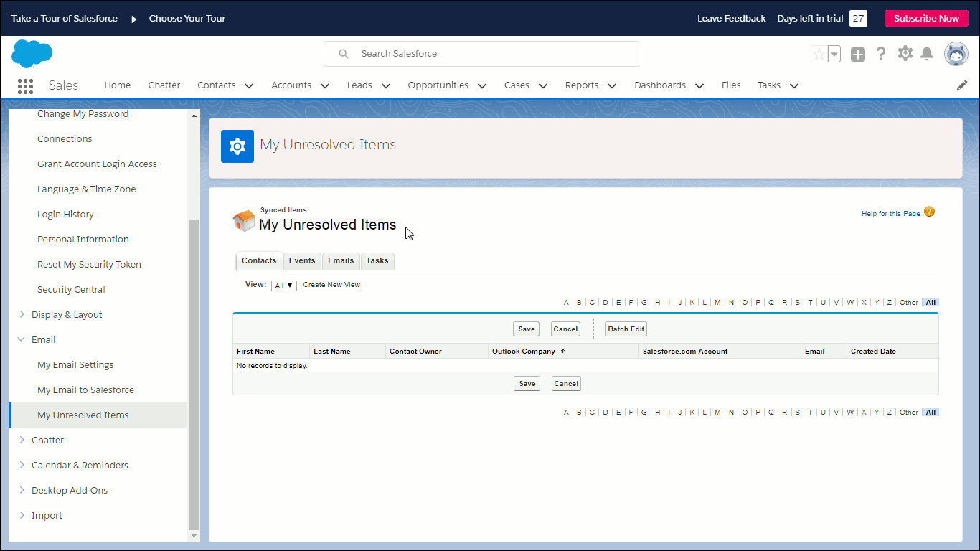Open the Setup gear icon
This screenshot has width=980, height=551.
pos(905,54)
